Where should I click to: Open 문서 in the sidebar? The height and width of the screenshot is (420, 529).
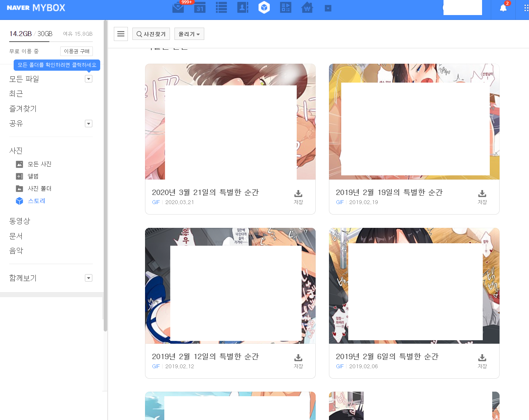(16, 236)
